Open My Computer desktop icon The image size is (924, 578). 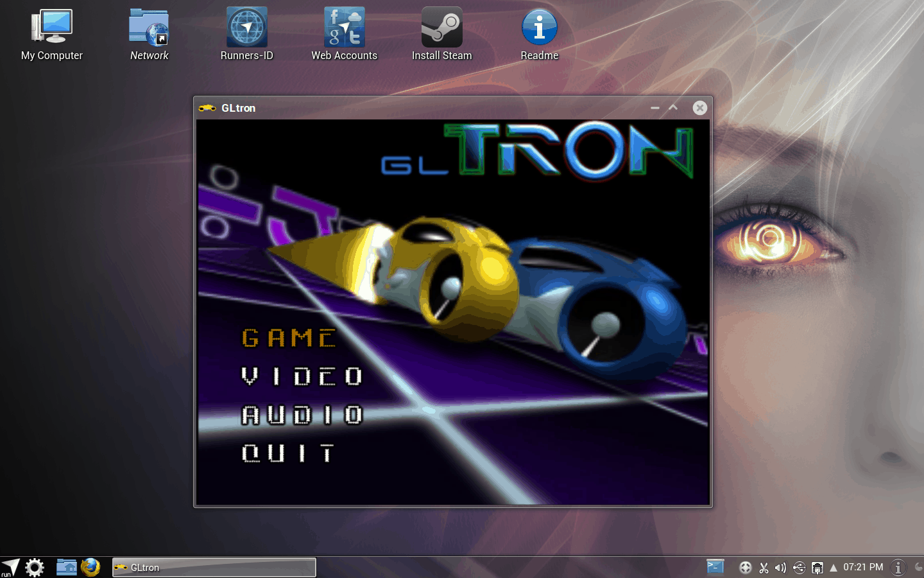pos(52,35)
